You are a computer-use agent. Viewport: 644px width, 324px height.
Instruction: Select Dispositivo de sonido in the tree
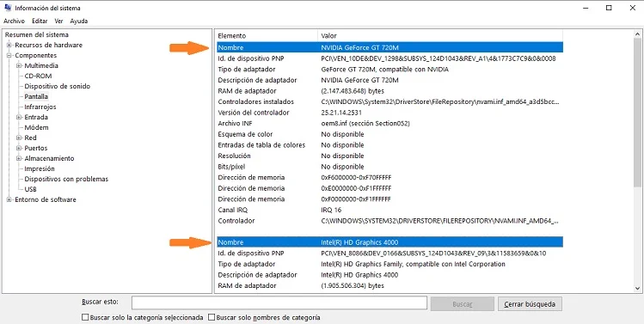point(57,86)
